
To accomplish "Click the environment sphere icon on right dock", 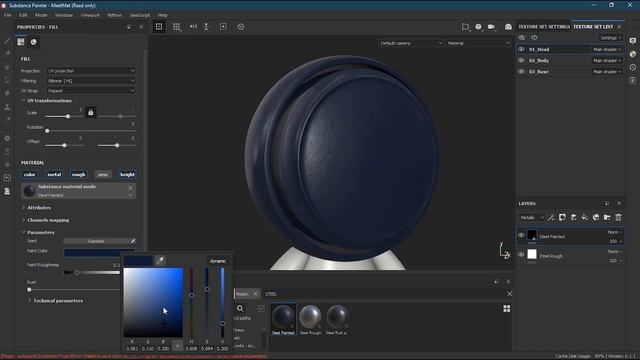I will pos(633,54).
